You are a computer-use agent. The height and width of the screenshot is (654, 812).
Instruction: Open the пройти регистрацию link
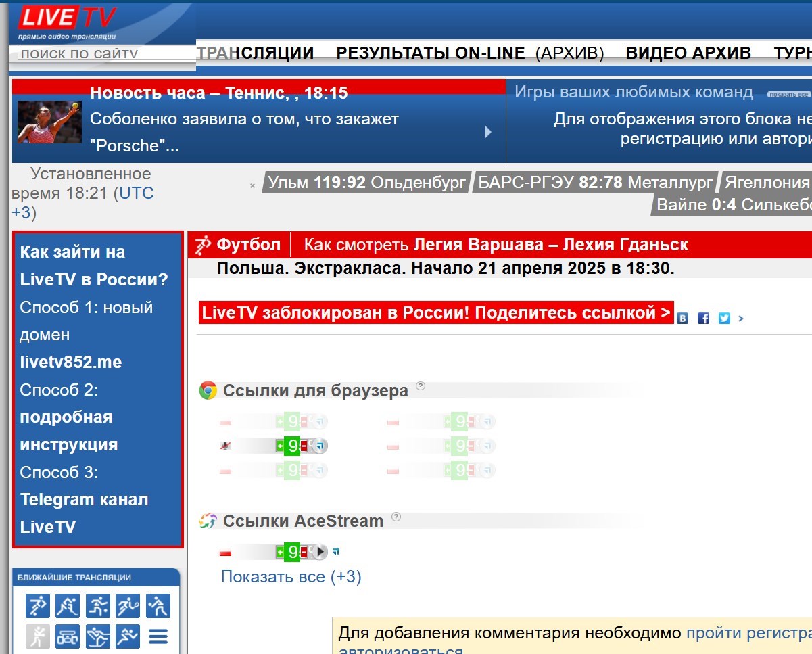pos(748,634)
